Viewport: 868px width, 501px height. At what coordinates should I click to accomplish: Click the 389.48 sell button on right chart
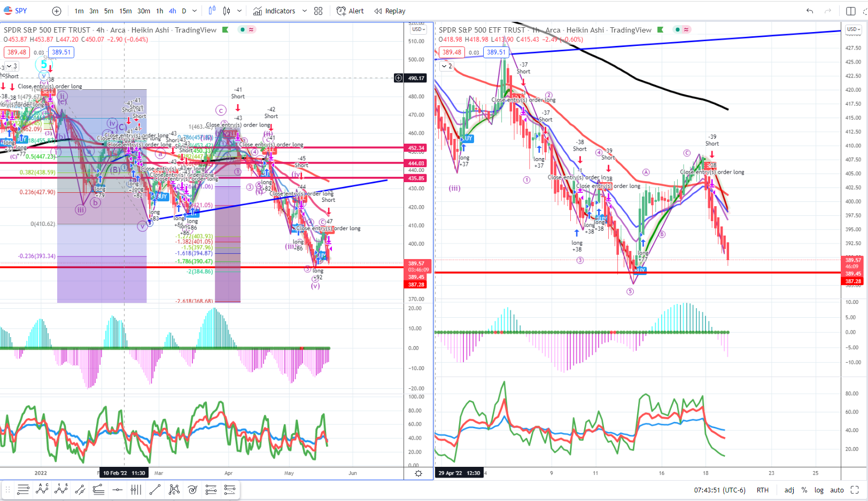(452, 52)
